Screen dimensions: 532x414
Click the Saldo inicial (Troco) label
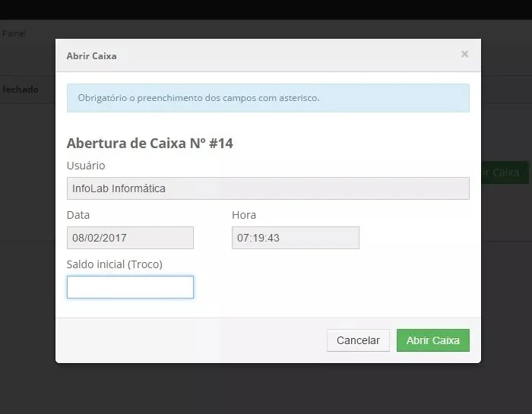114,264
